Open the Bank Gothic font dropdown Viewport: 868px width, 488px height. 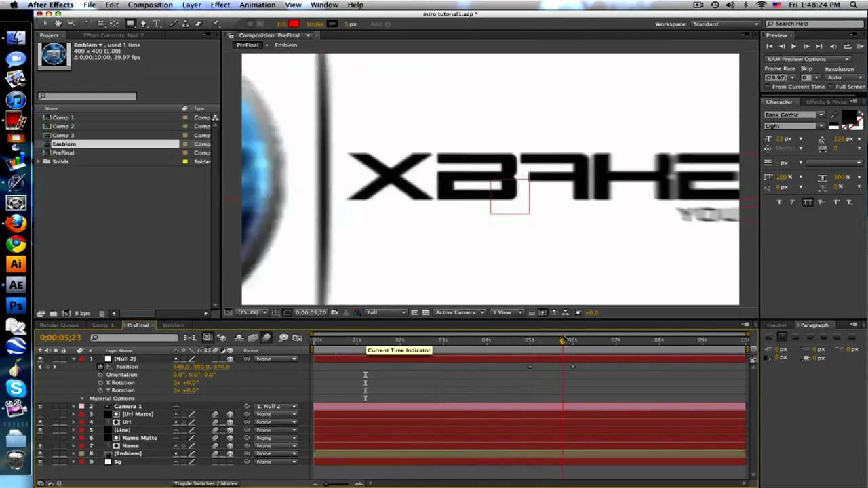(794, 115)
